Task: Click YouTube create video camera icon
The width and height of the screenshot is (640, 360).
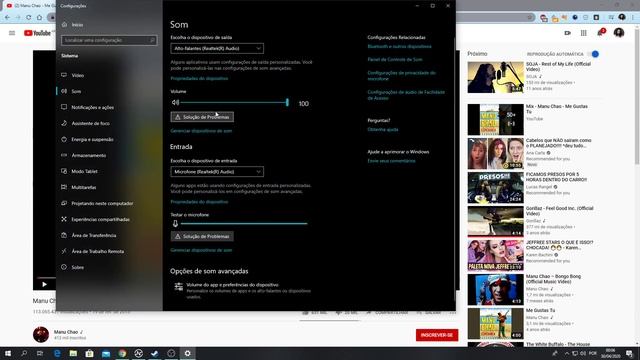Action: [x=567, y=33]
